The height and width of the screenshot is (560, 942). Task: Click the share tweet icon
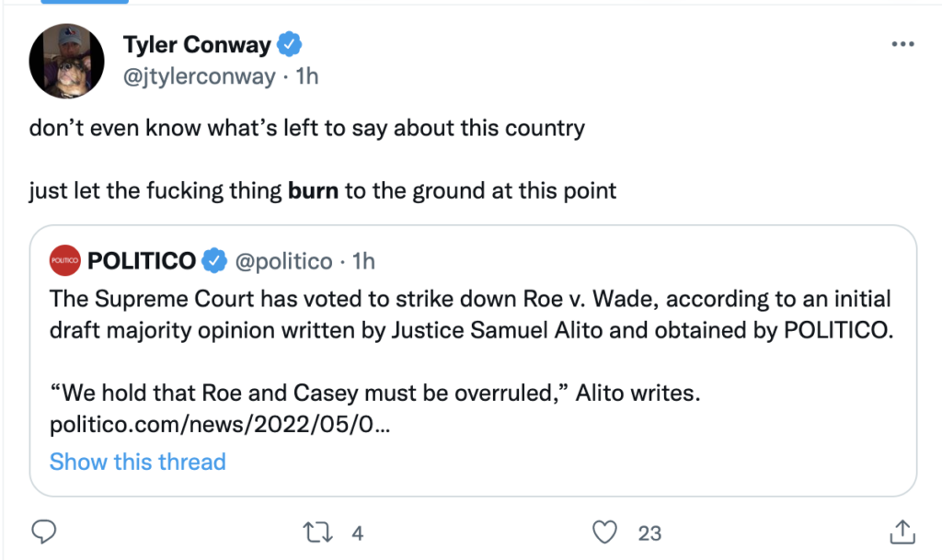point(902,531)
